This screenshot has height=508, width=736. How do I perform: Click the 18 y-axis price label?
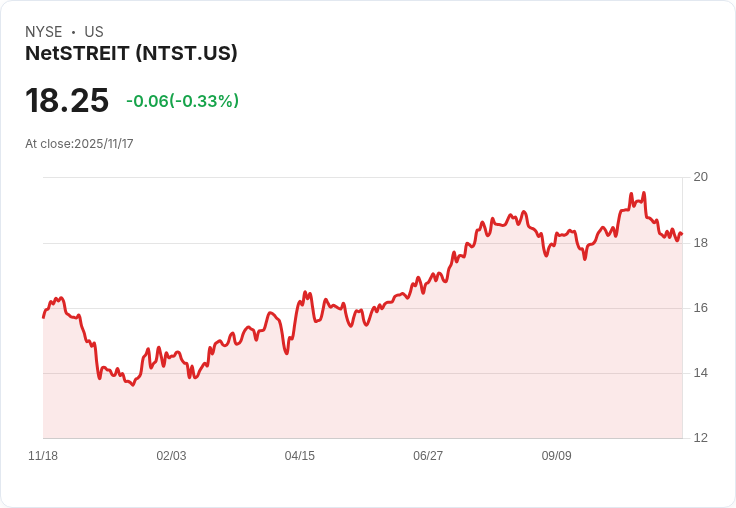(x=701, y=243)
